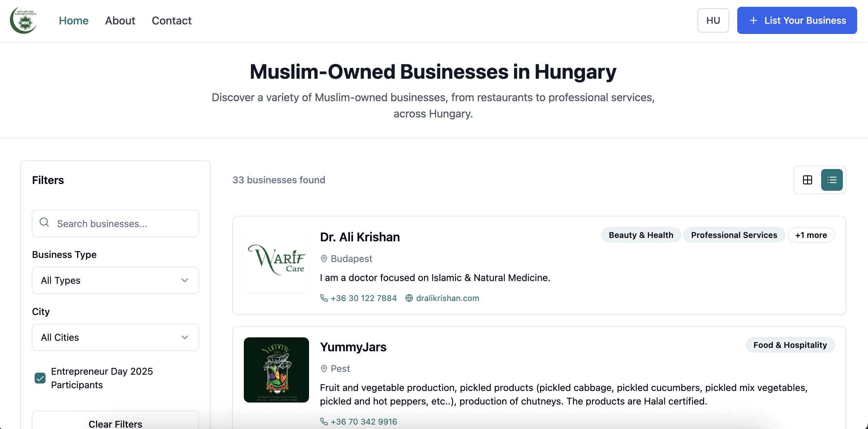Open the About page

120,20
